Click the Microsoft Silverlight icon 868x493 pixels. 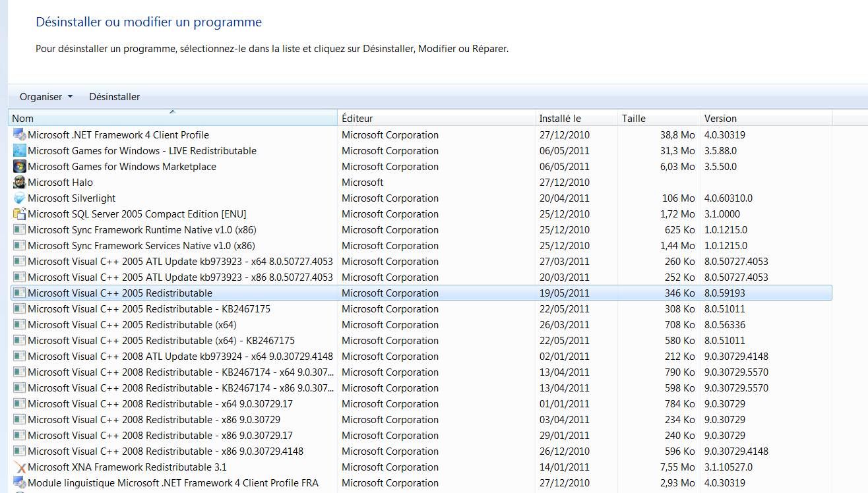pyautogui.click(x=19, y=198)
